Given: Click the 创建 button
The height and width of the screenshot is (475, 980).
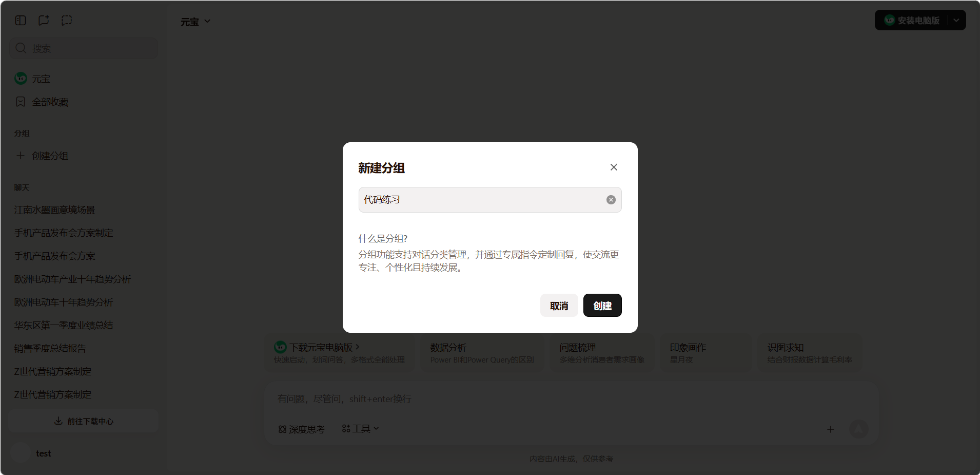Looking at the screenshot, I should (x=602, y=306).
